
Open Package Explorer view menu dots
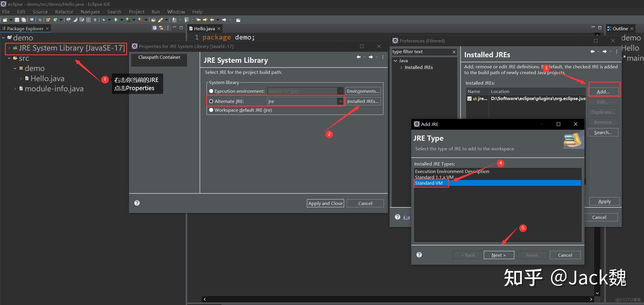pos(168,28)
